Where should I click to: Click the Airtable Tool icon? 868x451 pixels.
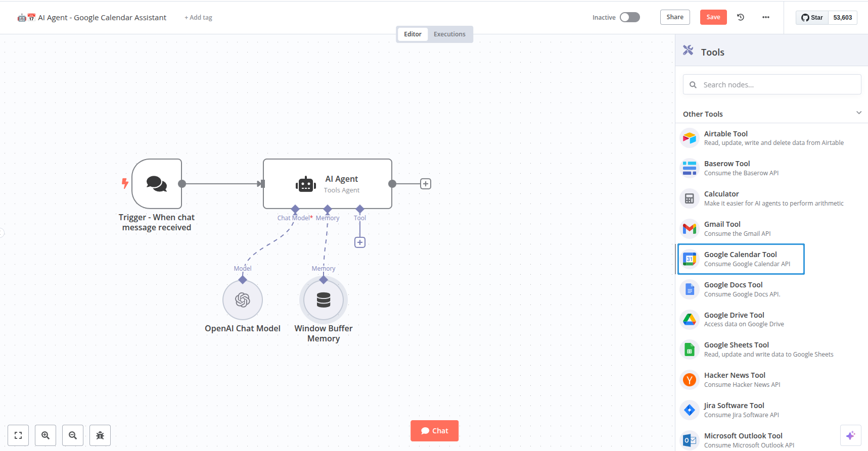pyautogui.click(x=690, y=138)
